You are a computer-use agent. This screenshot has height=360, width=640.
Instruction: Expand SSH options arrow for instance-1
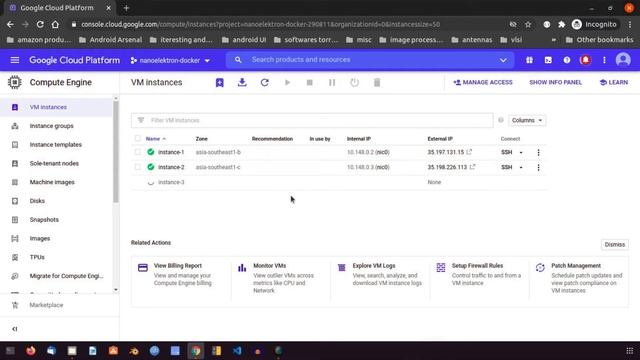[x=521, y=152]
